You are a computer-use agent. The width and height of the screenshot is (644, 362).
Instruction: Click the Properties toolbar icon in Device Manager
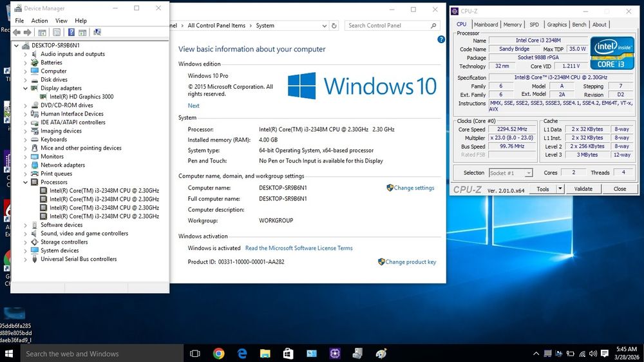(57, 32)
